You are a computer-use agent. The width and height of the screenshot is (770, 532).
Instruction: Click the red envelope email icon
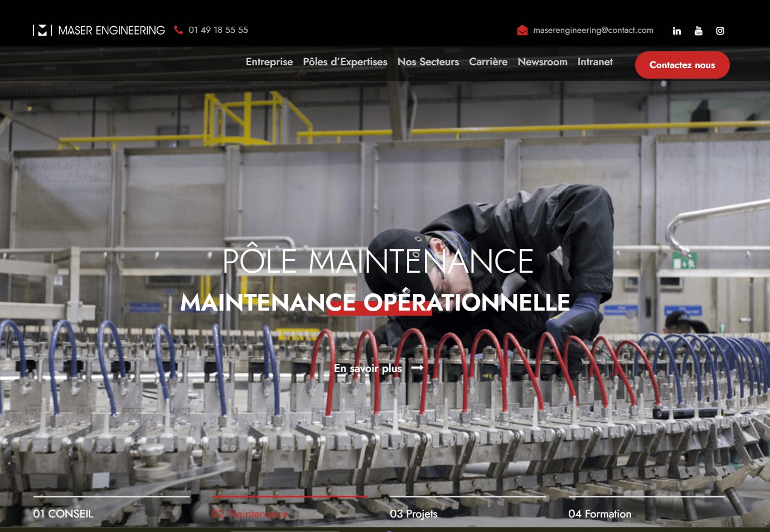pos(522,30)
